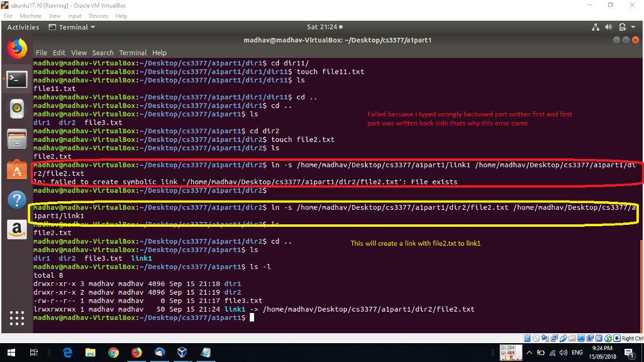Click the ENG language indicator in the taskbar
This screenshot has height=362, width=644.
tap(577, 353)
